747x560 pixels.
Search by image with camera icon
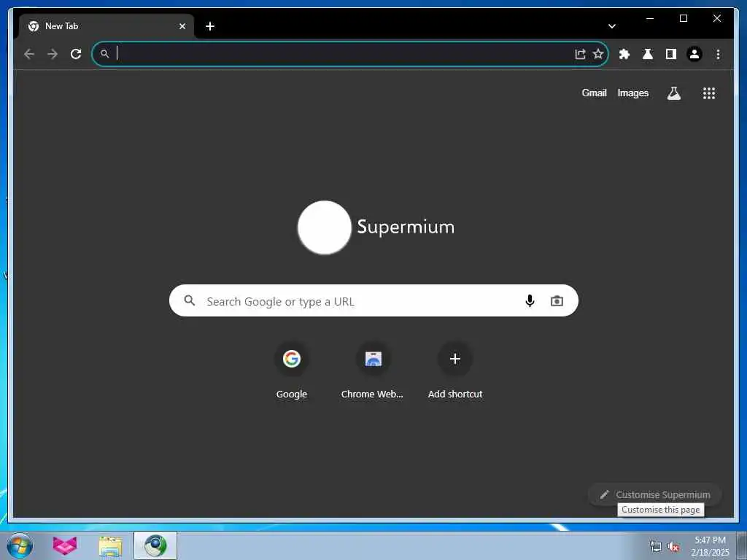(x=557, y=301)
